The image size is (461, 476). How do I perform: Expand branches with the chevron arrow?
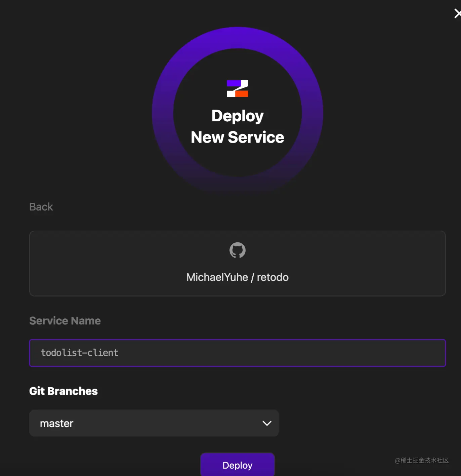pyautogui.click(x=267, y=423)
